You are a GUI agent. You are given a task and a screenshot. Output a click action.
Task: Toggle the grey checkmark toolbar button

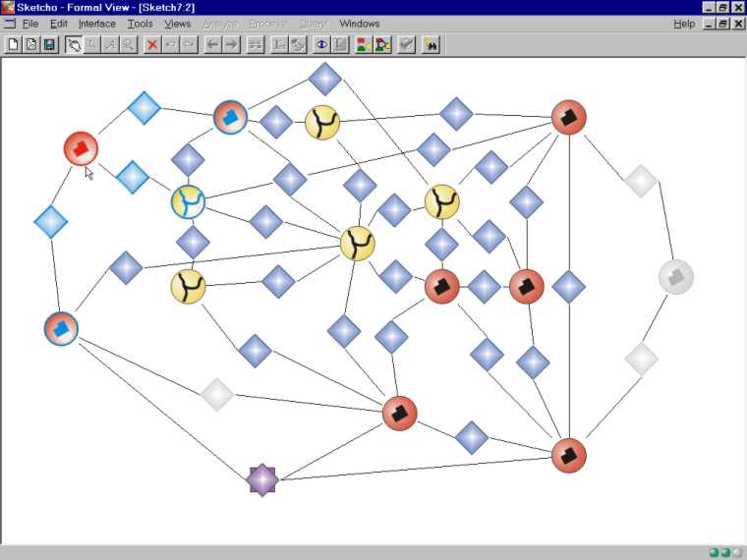406,44
